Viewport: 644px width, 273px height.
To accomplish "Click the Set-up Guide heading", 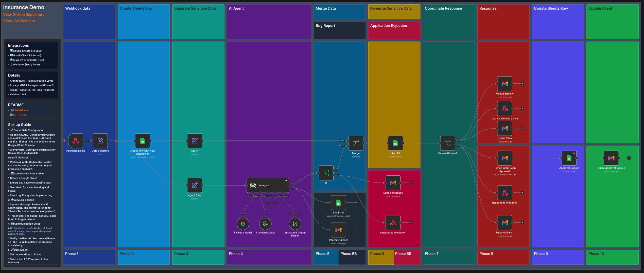I will click(20, 125).
